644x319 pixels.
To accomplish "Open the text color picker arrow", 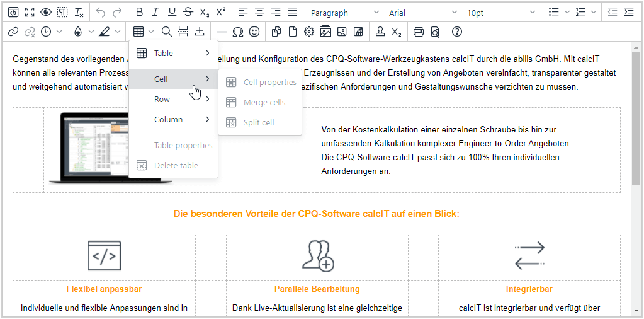I will pyautogui.click(x=91, y=32).
